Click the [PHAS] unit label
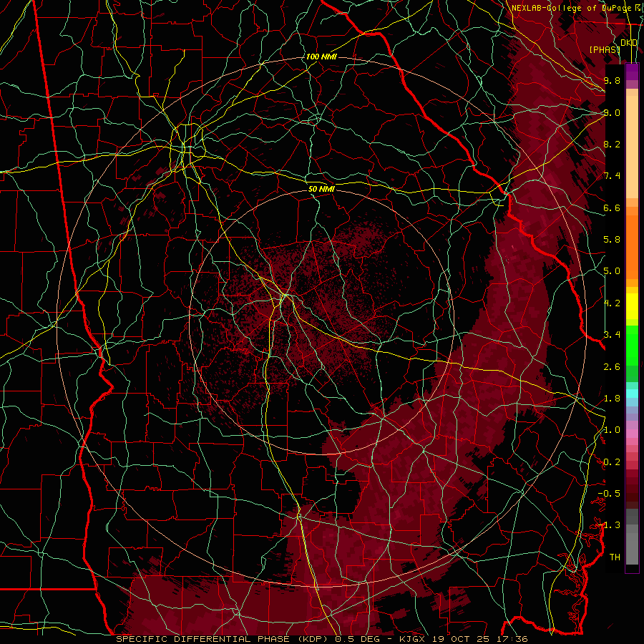 [x=605, y=50]
